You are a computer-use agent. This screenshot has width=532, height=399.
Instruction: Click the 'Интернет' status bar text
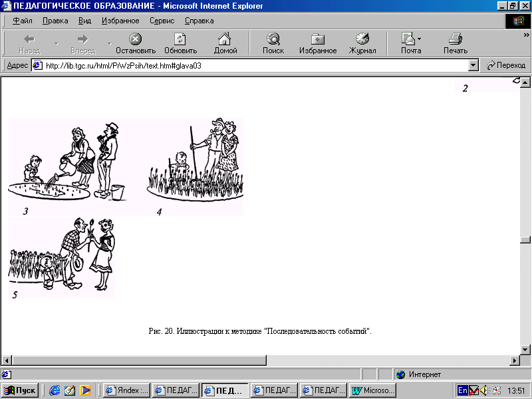coord(424,374)
